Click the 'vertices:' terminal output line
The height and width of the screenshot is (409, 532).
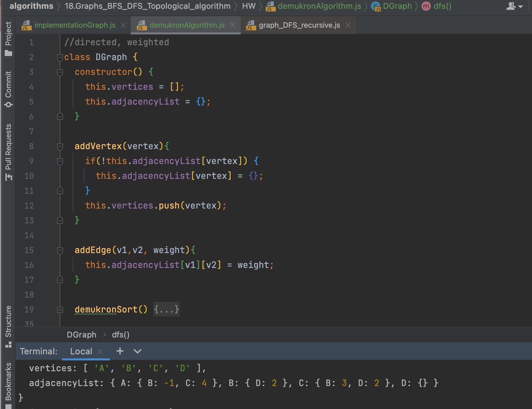pos(118,368)
